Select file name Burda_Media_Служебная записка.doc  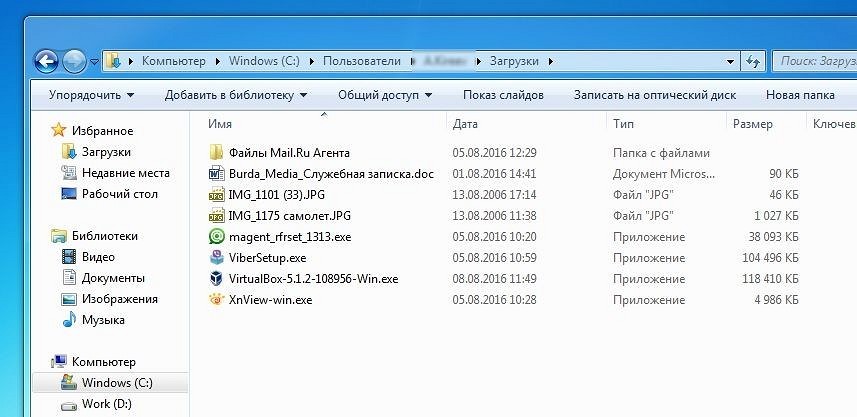(331, 174)
